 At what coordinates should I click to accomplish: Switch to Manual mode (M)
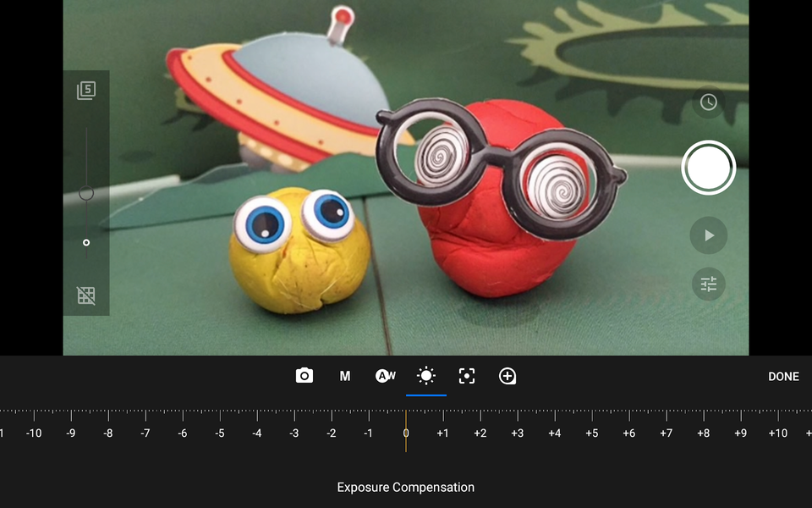click(x=345, y=376)
